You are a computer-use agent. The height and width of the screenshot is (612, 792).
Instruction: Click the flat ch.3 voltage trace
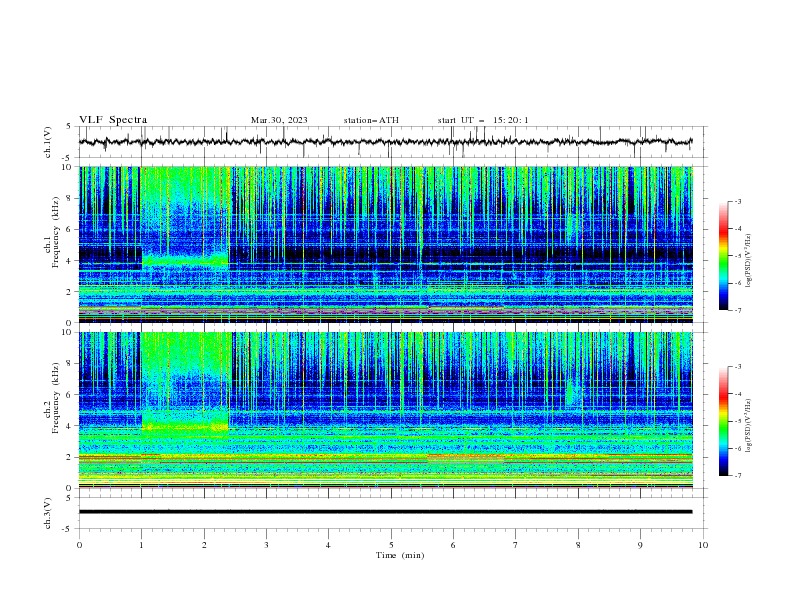(x=385, y=512)
